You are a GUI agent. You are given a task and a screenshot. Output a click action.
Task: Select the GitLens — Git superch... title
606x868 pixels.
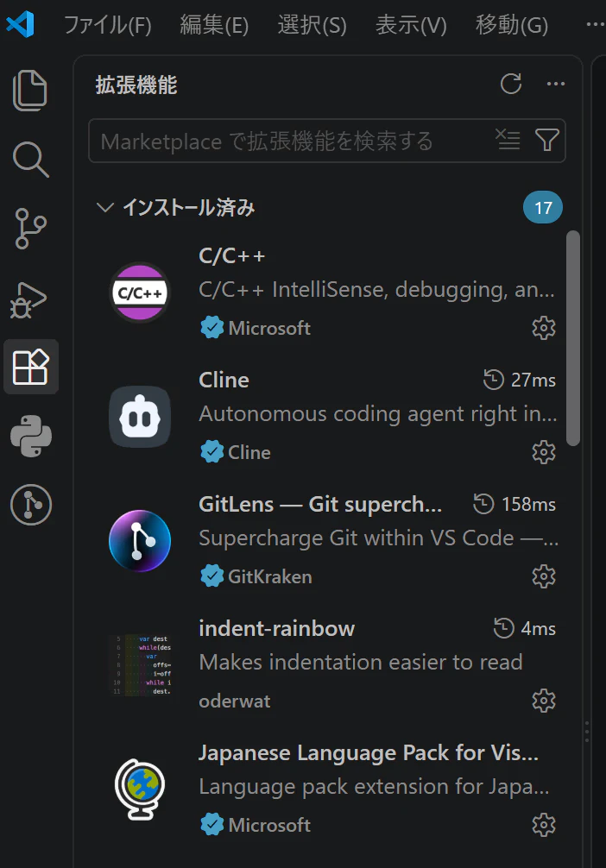pyautogui.click(x=320, y=504)
